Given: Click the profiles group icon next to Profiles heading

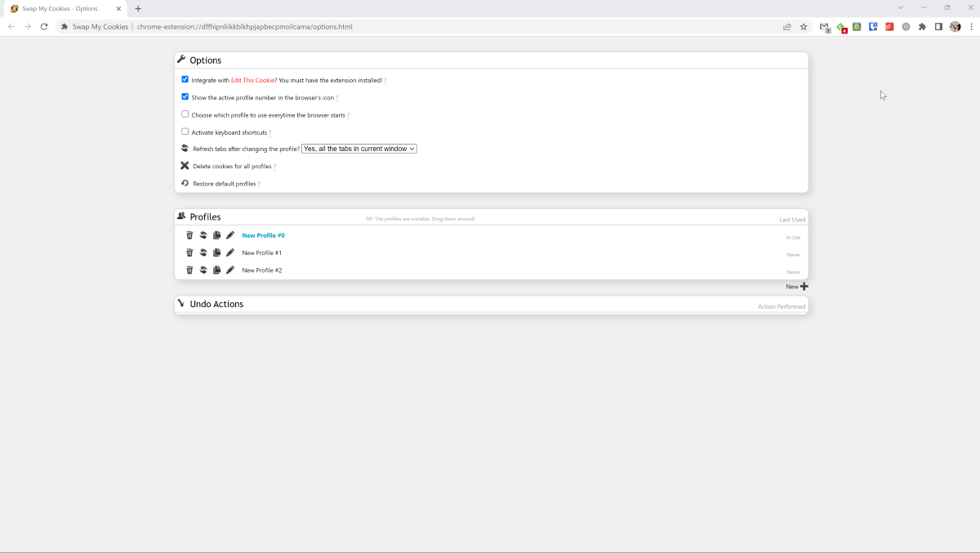Looking at the screenshot, I should (x=182, y=216).
